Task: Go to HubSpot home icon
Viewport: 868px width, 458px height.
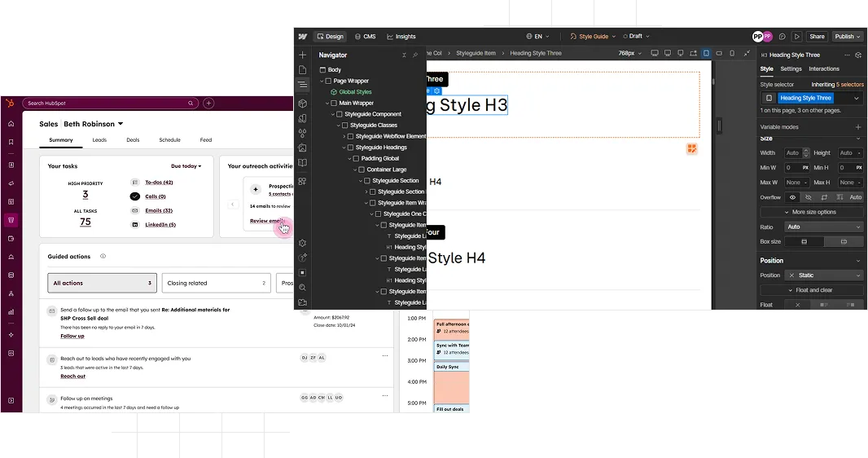Action: tap(11, 124)
